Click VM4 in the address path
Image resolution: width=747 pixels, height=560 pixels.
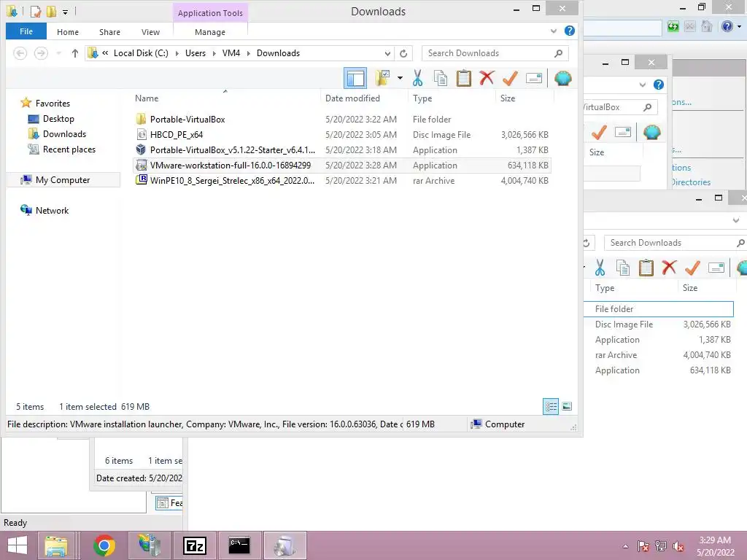pyautogui.click(x=231, y=52)
